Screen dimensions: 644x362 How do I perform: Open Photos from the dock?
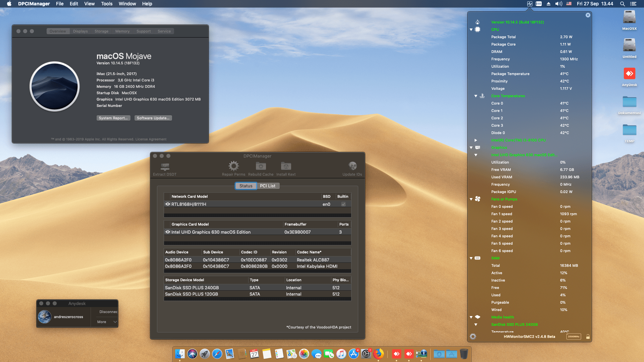point(304,354)
